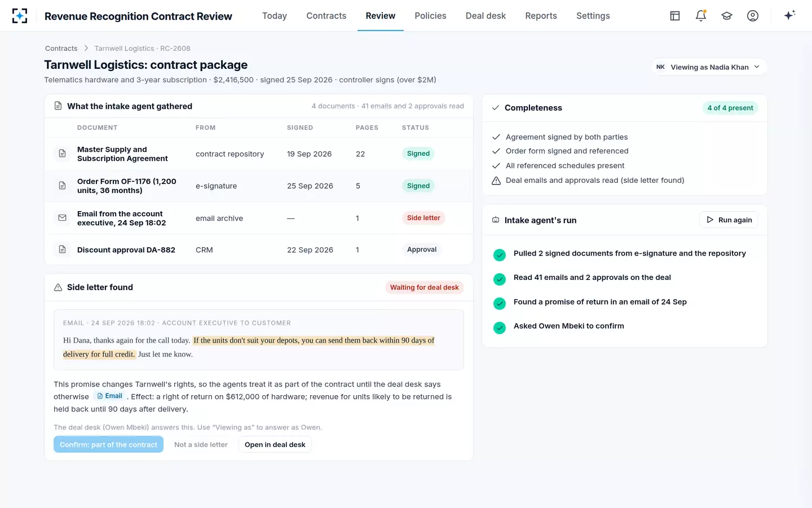
Task: Open the Settings tab
Action: coord(593,16)
